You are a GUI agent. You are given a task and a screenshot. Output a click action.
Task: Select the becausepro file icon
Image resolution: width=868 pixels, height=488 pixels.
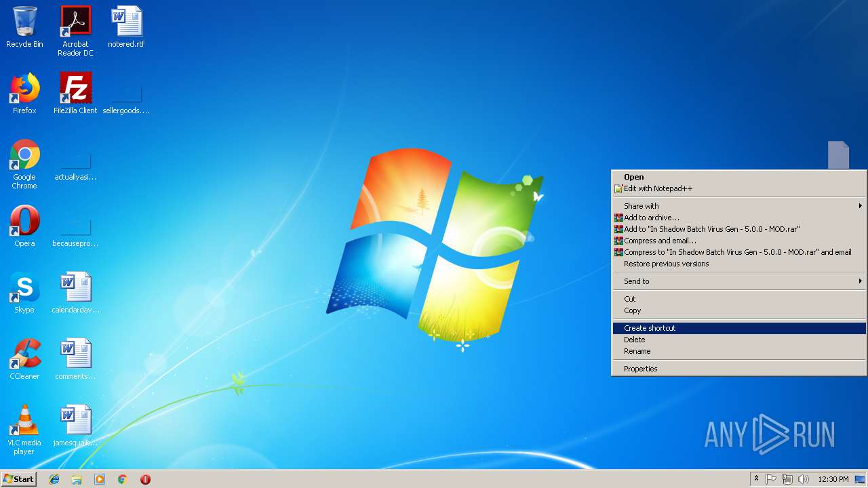75,233
